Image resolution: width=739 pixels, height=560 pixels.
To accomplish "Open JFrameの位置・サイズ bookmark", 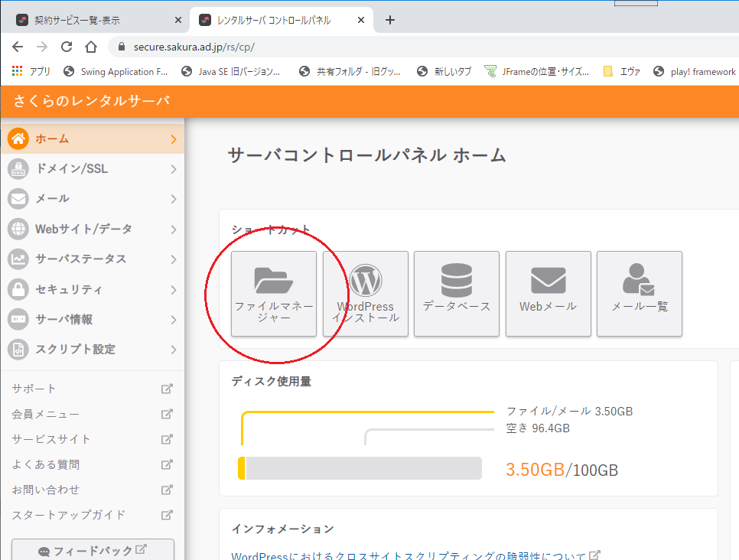I will point(537,71).
